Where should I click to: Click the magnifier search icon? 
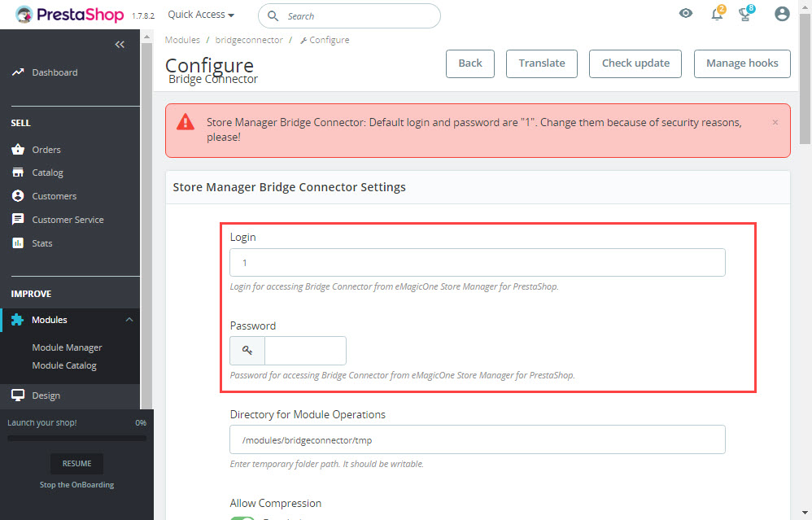coord(273,16)
